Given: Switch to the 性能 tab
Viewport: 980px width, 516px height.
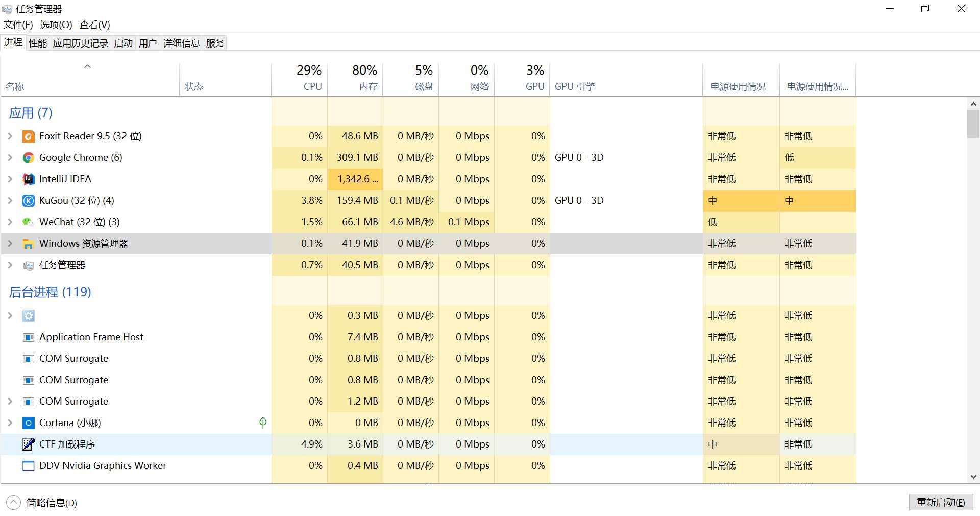Looking at the screenshot, I should coord(38,43).
